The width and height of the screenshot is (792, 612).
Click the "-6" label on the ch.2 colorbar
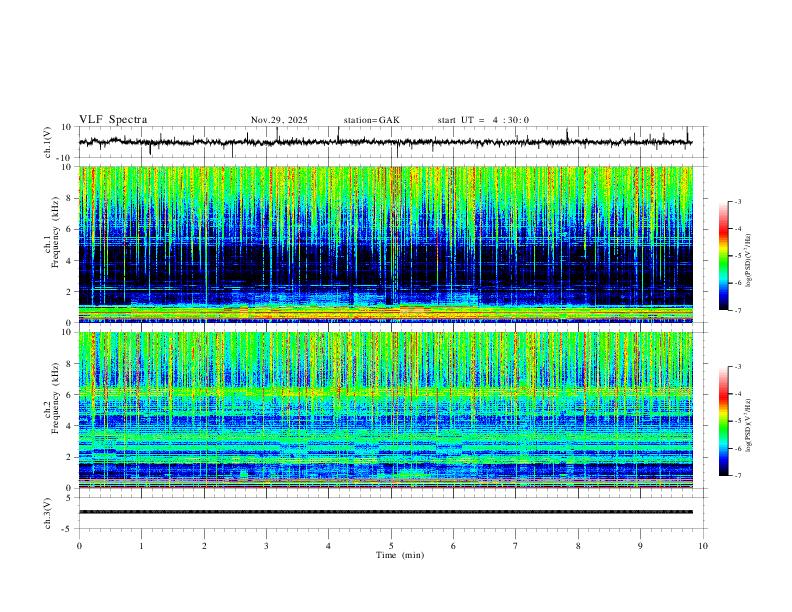(737, 448)
